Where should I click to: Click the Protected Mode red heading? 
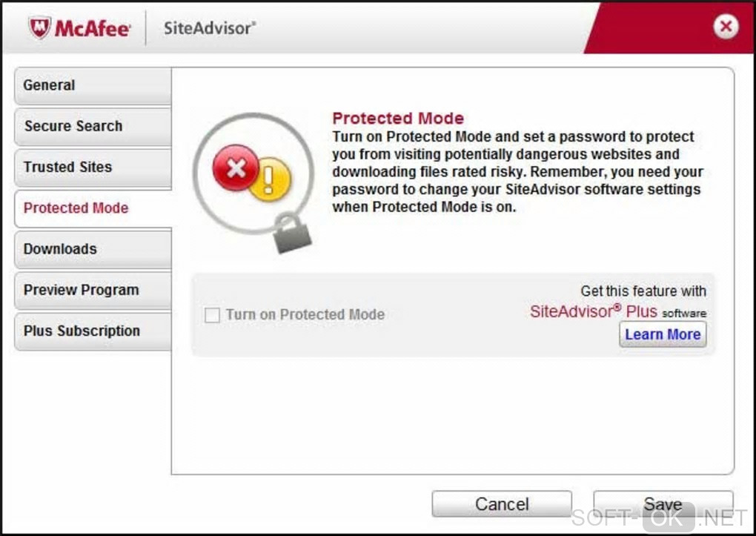coord(398,118)
